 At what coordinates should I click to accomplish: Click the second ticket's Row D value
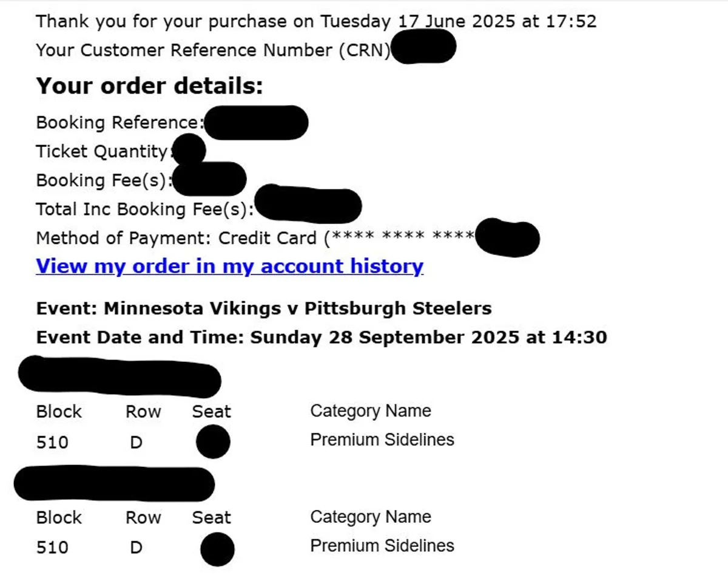click(x=136, y=548)
